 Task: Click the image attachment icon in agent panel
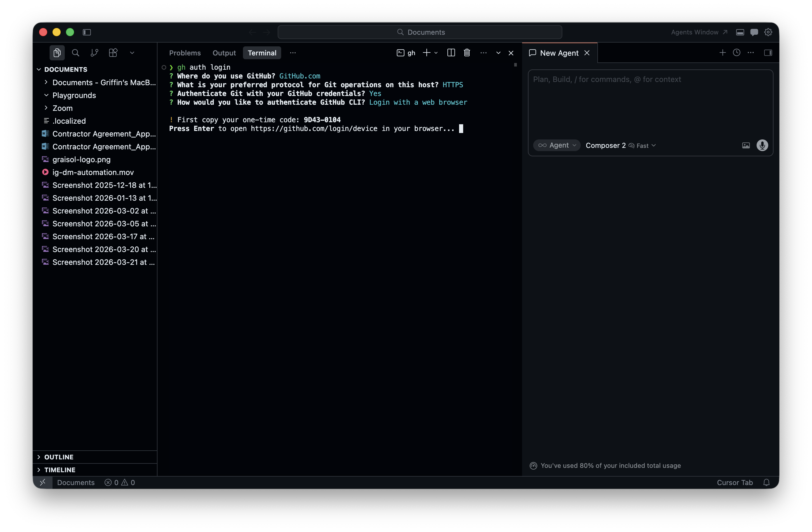pyautogui.click(x=746, y=145)
